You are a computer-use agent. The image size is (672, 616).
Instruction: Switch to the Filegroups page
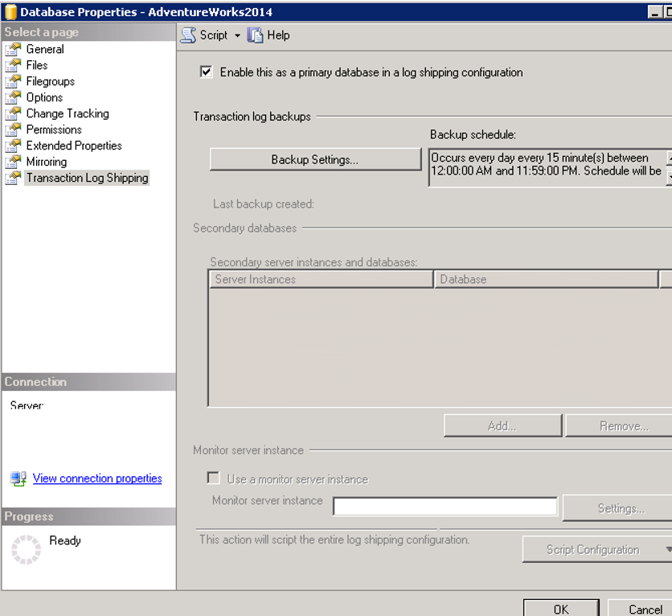tap(51, 81)
